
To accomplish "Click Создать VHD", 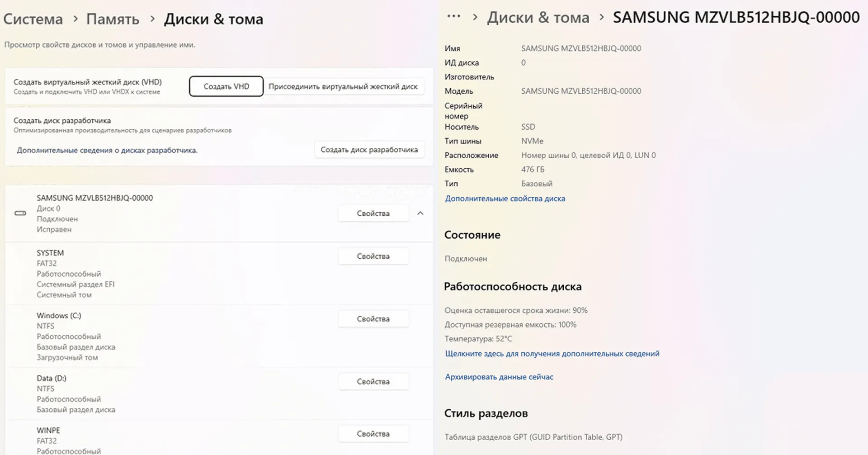I will coord(226,86).
